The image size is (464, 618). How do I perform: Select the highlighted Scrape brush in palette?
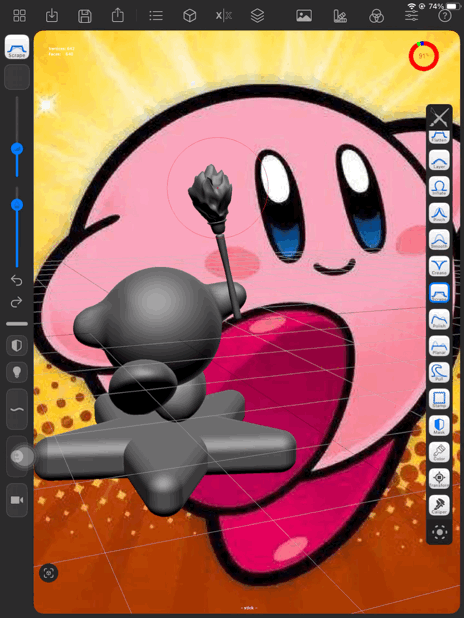coord(439,292)
